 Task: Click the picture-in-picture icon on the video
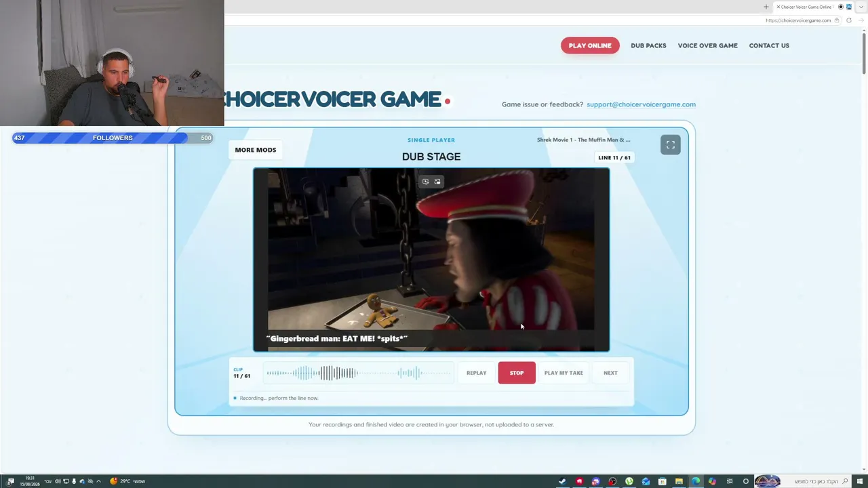(x=437, y=182)
